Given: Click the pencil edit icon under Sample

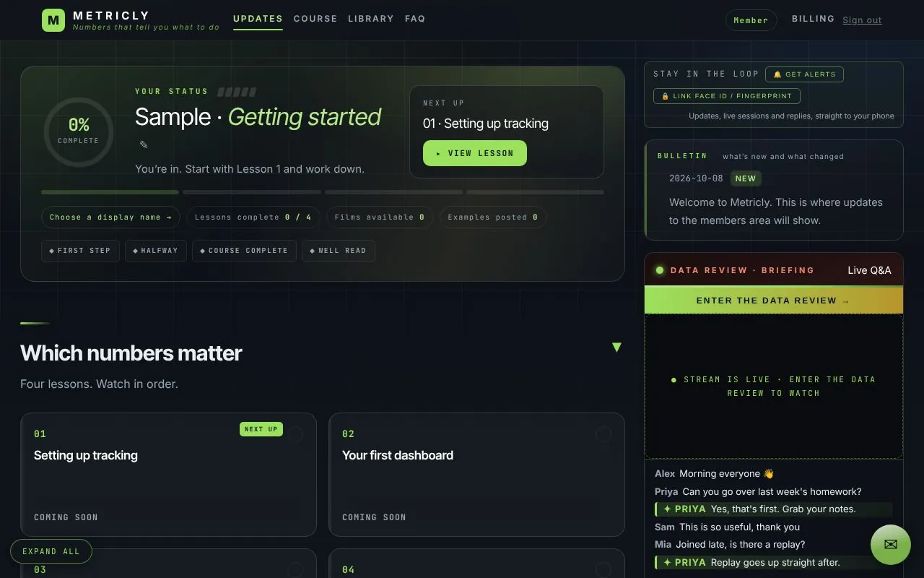Looking at the screenshot, I should pos(144,144).
